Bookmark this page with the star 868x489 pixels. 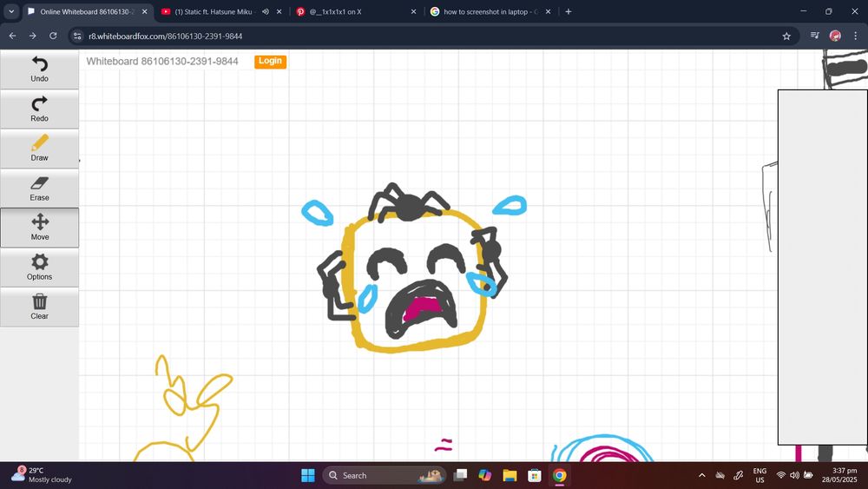[x=786, y=36]
